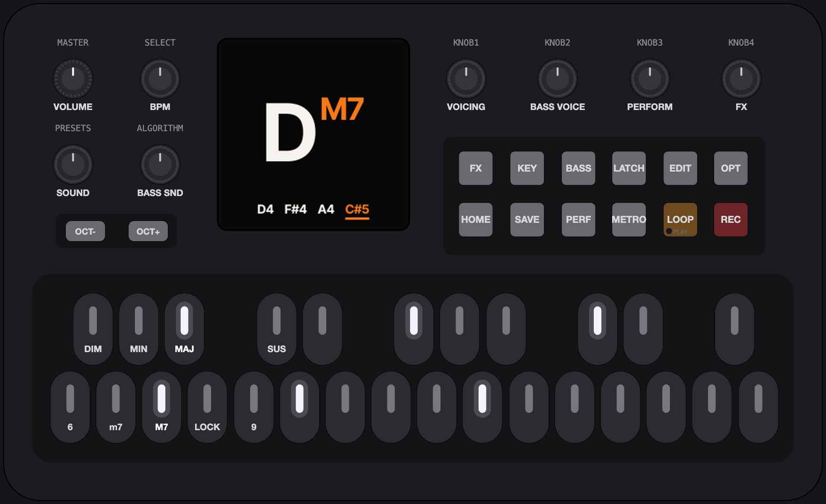Image resolution: width=826 pixels, height=504 pixels.
Task: Open the KEY menu button
Action: (527, 168)
